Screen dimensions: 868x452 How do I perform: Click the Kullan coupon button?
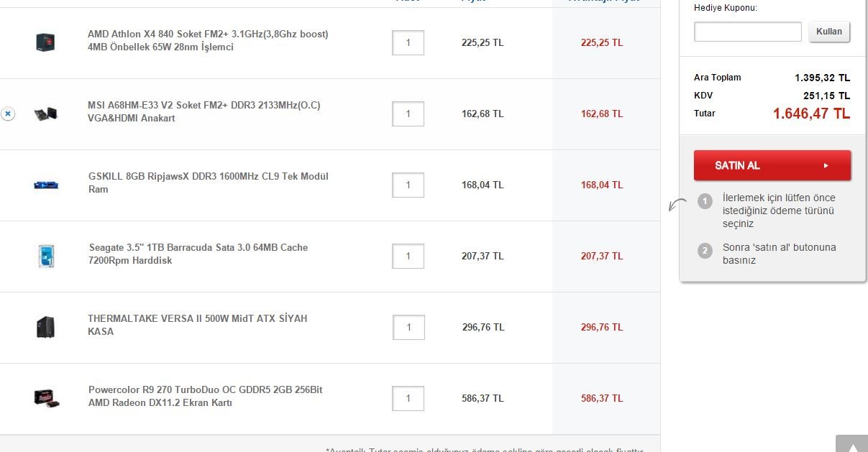click(829, 32)
